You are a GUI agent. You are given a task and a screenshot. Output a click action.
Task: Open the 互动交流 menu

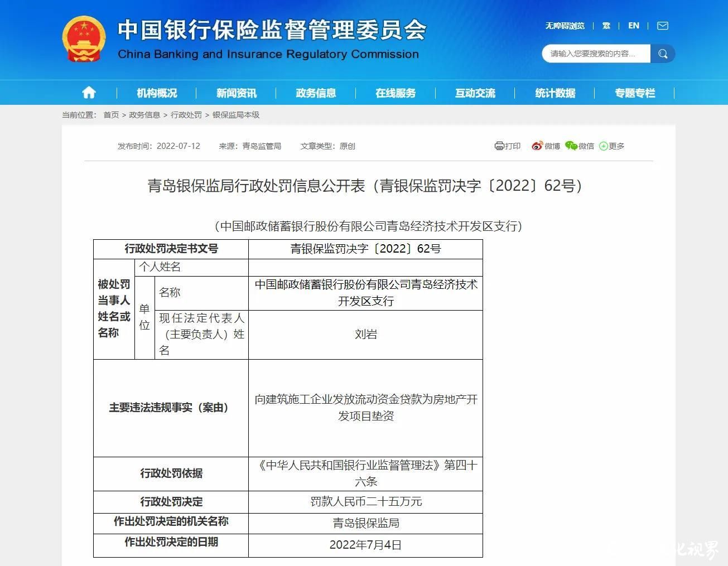(475, 93)
